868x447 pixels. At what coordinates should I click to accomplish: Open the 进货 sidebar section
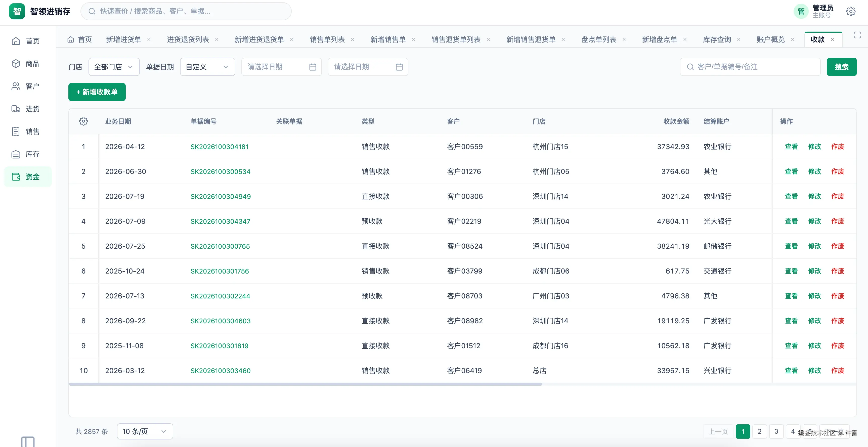(28, 109)
